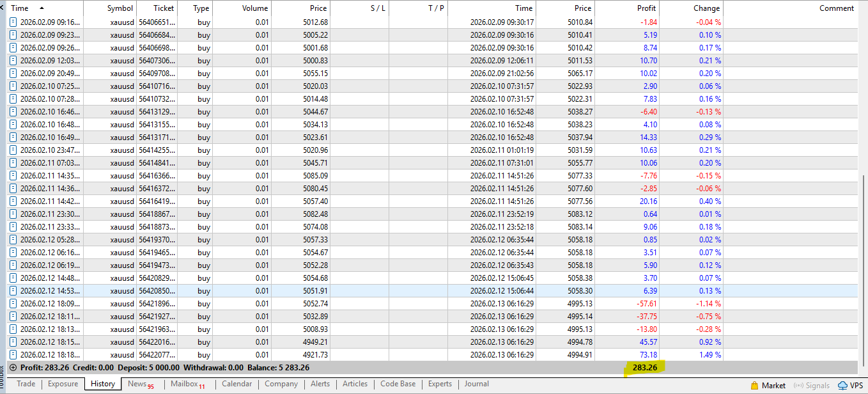
Task: Open the Calendar tab
Action: 237,384
